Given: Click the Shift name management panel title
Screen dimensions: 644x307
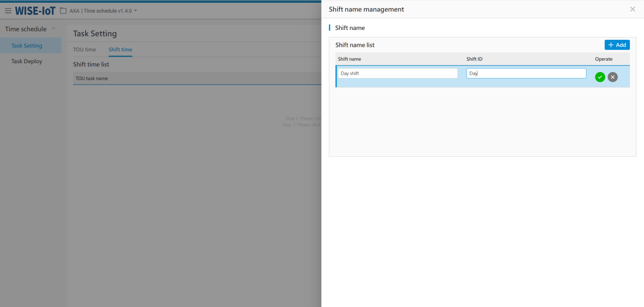Looking at the screenshot, I should 366,9.
